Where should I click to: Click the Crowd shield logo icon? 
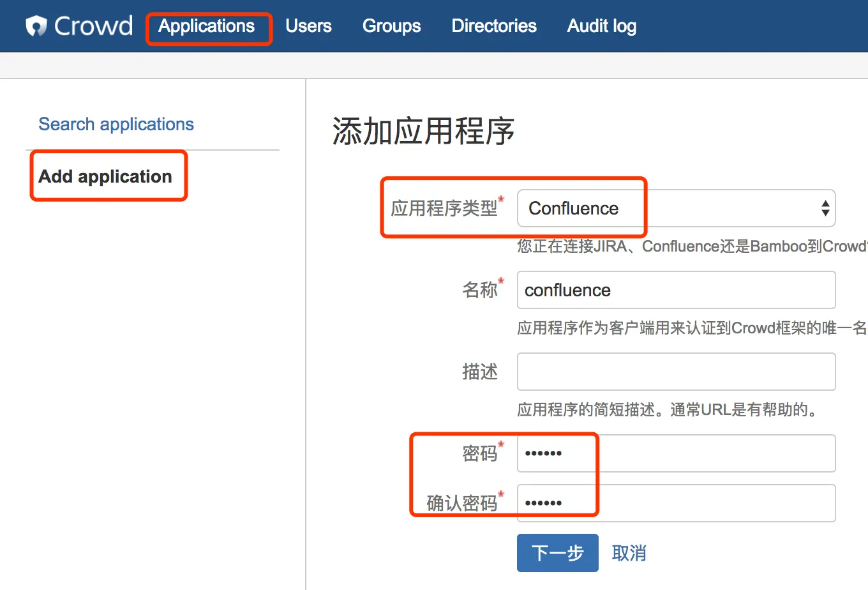[x=36, y=26]
